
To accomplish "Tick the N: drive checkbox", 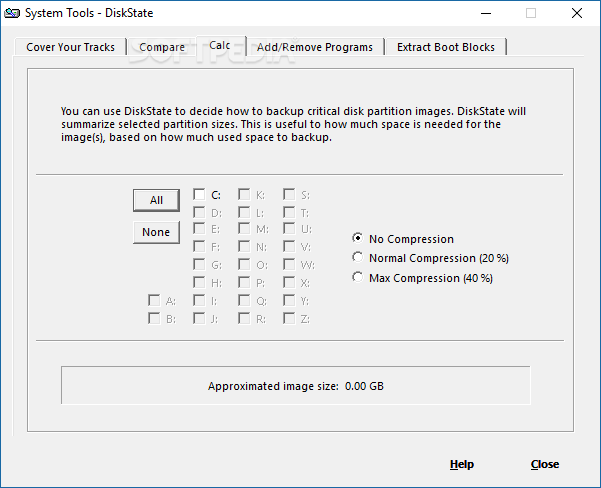I will [244, 246].
